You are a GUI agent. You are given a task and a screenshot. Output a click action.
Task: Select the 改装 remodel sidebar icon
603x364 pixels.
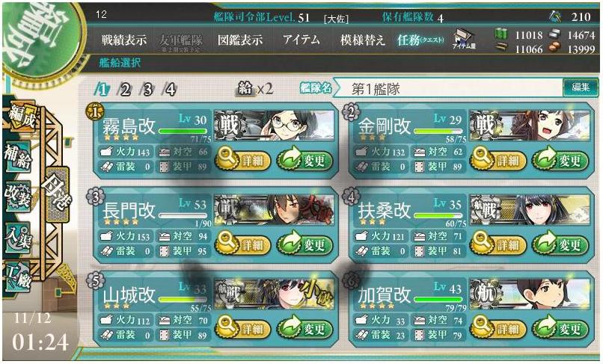[18, 196]
